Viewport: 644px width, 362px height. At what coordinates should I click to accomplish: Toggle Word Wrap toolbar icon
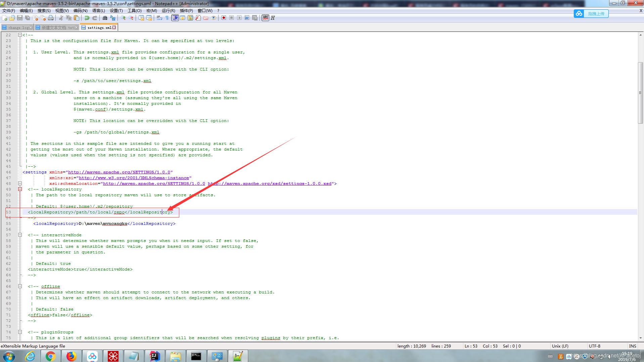[x=159, y=18]
